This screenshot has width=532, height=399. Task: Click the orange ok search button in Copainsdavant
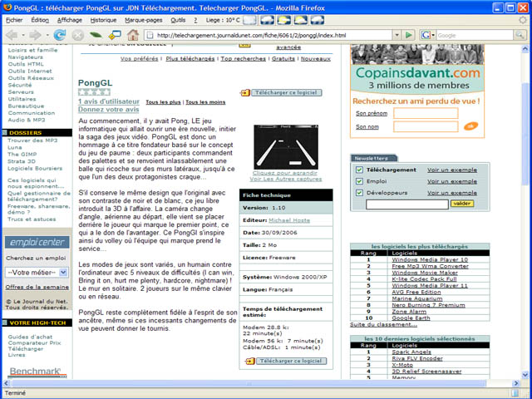click(471, 126)
